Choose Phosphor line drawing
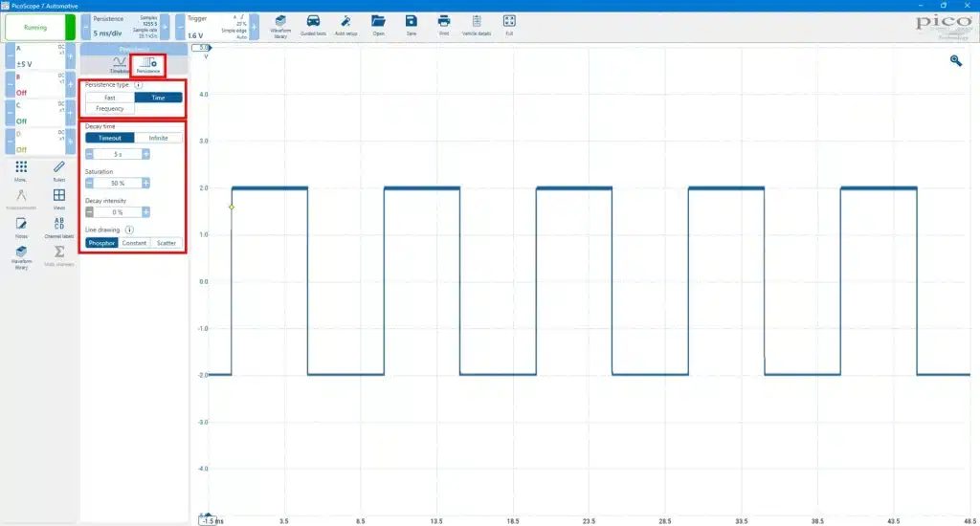The height and width of the screenshot is (526, 980). (x=101, y=242)
